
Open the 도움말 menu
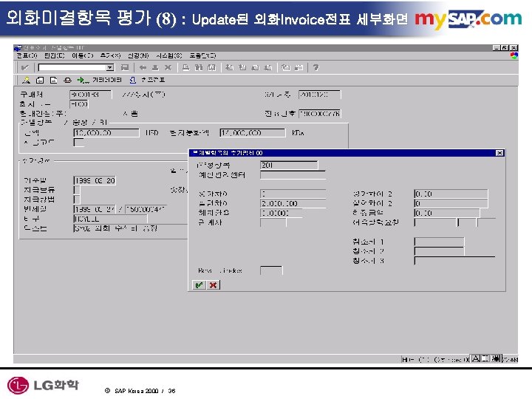tap(202, 55)
